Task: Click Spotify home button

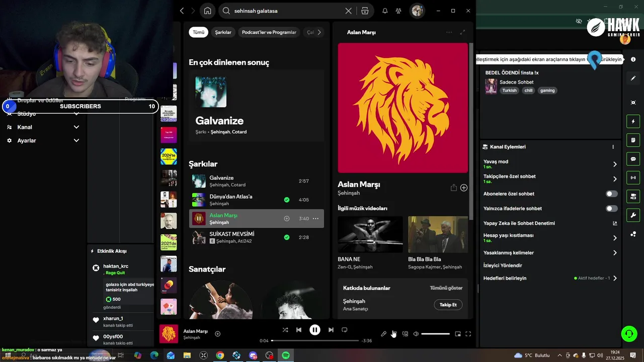Action: (207, 11)
